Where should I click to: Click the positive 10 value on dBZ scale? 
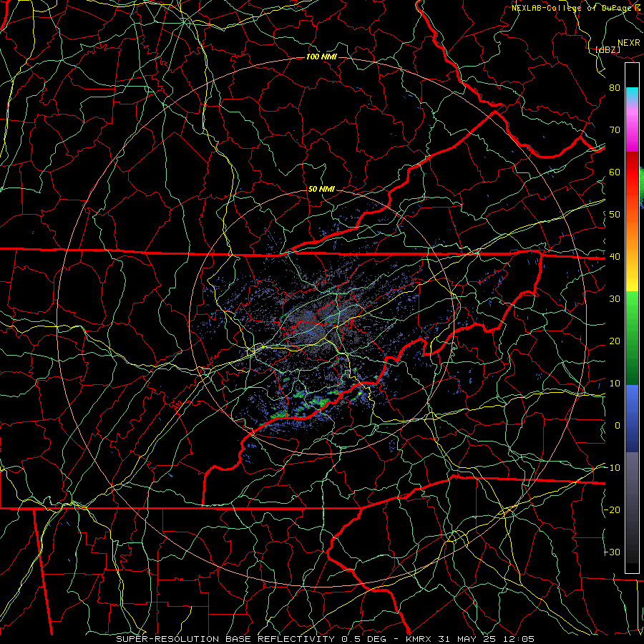click(615, 384)
